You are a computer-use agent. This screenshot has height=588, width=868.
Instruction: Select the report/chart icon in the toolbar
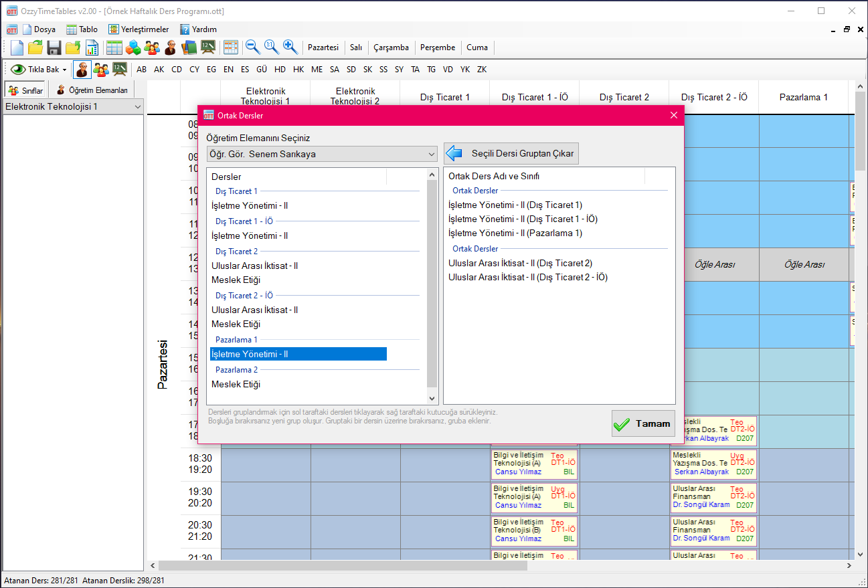coord(92,47)
